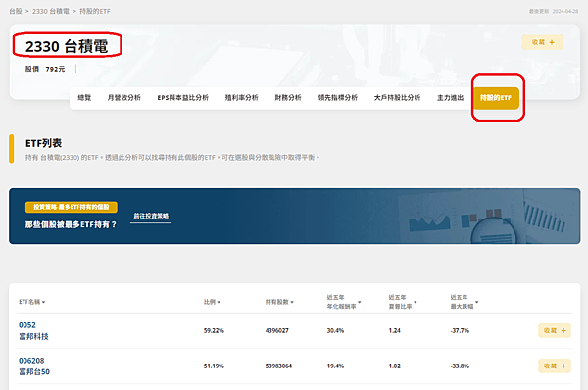Select the 殖利率分析 tab
Viewport: 588px width, 390px height.
tap(241, 98)
